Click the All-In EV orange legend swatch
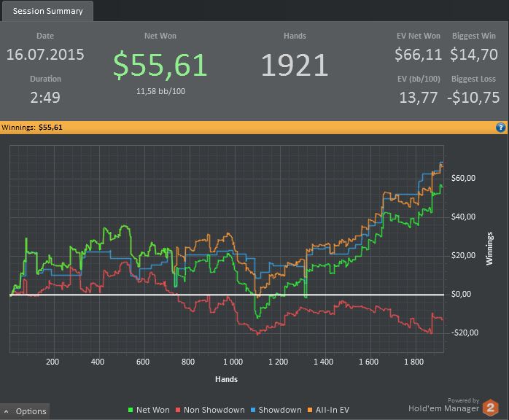The height and width of the screenshot is (420, 509). click(x=310, y=410)
